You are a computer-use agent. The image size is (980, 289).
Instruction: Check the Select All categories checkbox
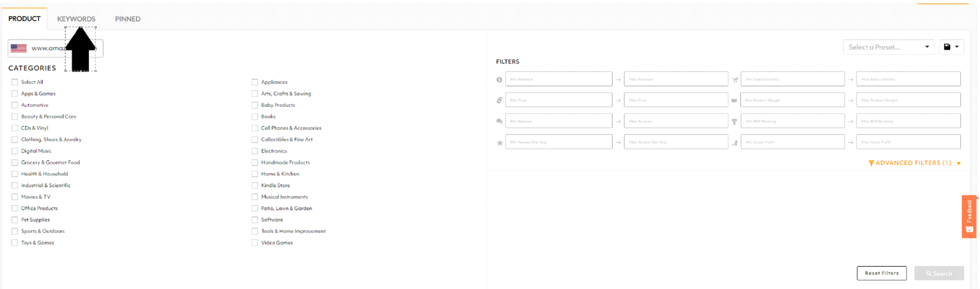pyautogui.click(x=15, y=82)
